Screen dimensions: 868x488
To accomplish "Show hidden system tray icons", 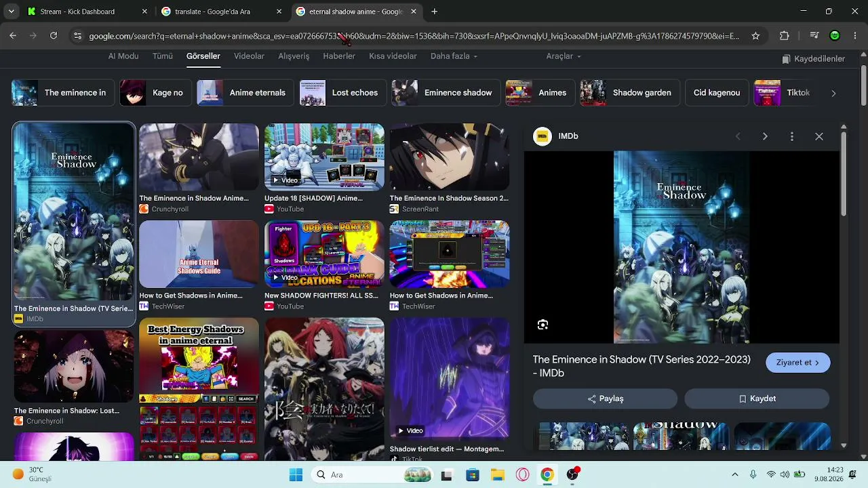I will pyautogui.click(x=735, y=474).
